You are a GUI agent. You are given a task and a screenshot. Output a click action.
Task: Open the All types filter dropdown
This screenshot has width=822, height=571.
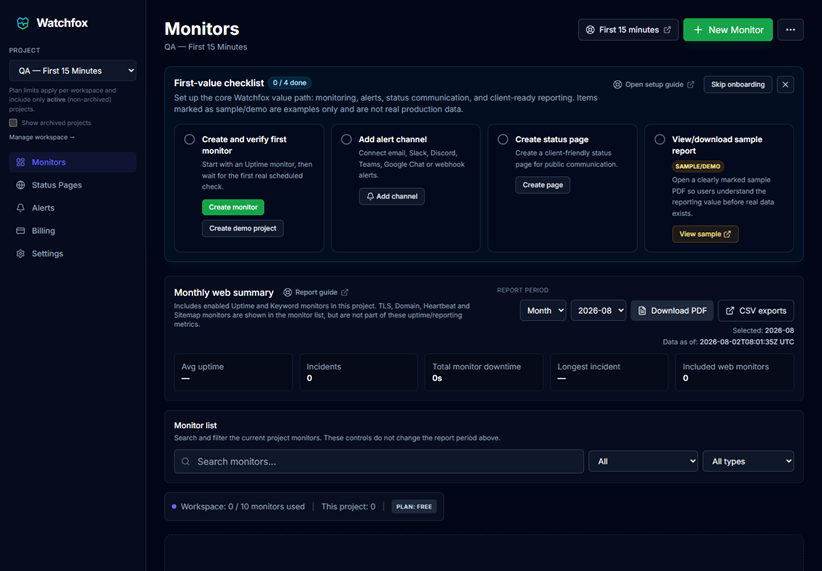(x=749, y=461)
